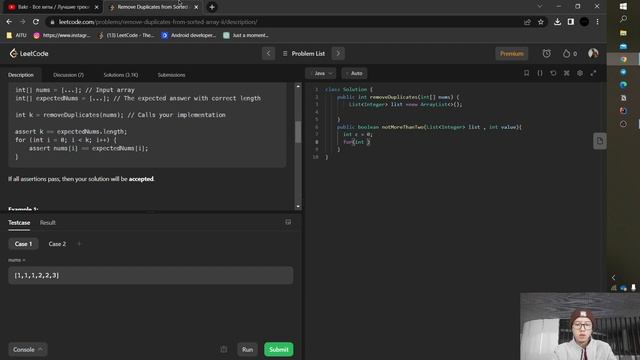Go to previous problem arrow

click(268, 53)
